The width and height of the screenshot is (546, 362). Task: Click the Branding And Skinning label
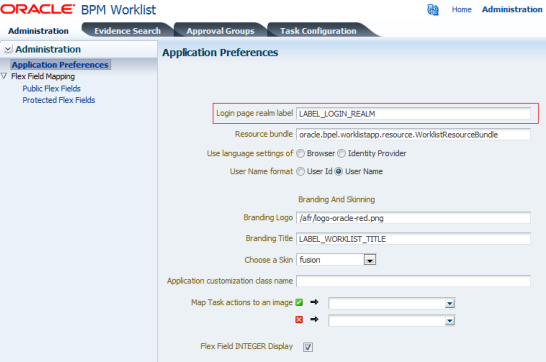[x=336, y=199]
